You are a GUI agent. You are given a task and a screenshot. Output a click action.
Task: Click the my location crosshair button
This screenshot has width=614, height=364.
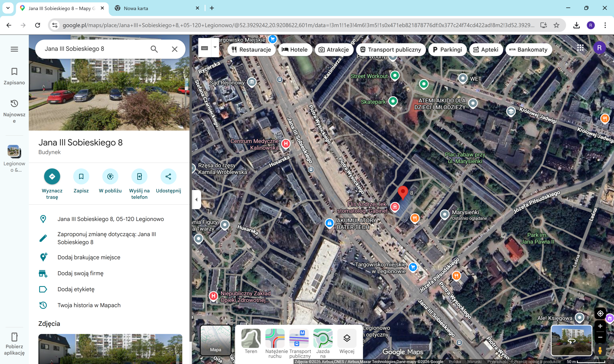(x=600, y=313)
